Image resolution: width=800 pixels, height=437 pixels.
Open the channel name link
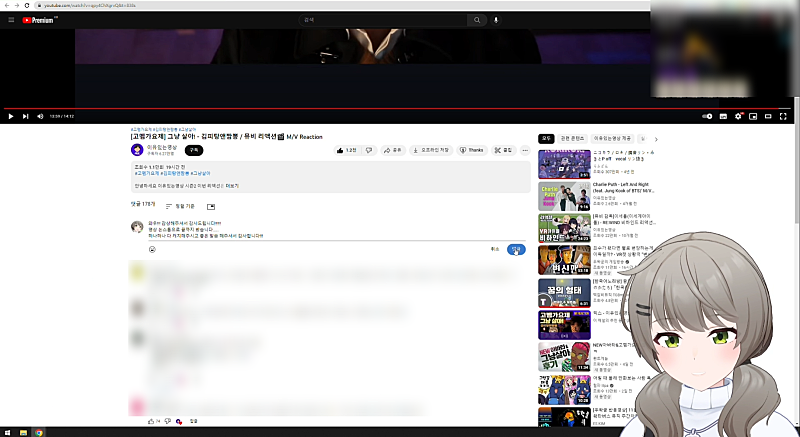tap(162, 147)
